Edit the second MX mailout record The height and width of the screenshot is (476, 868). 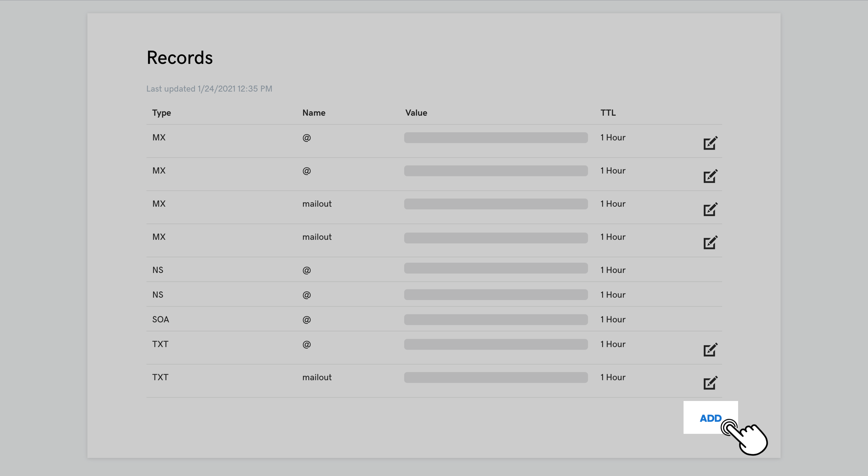pos(710,242)
